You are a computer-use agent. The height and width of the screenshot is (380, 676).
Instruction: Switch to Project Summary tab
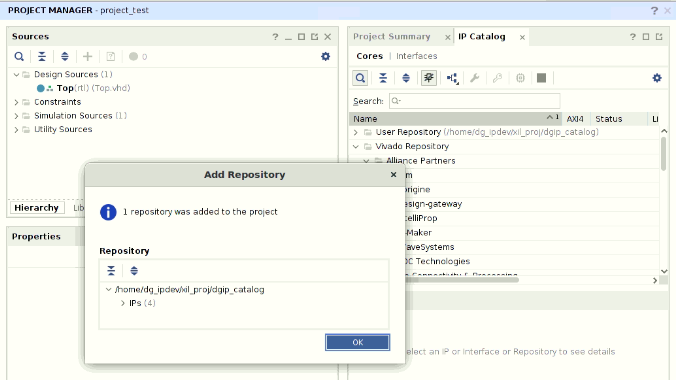[391, 37]
